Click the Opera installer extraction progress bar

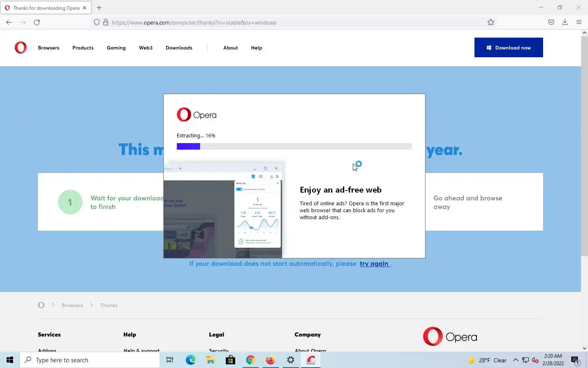[x=294, y=146]
